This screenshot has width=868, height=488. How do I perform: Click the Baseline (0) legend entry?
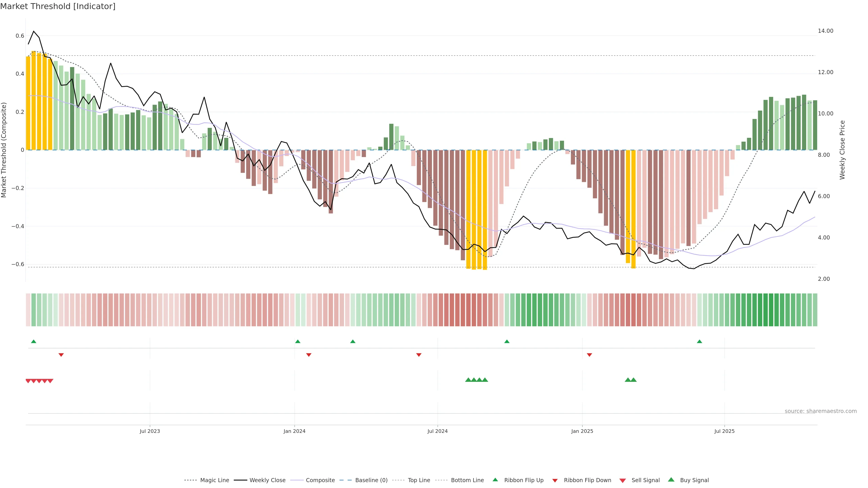coord(371,480)
